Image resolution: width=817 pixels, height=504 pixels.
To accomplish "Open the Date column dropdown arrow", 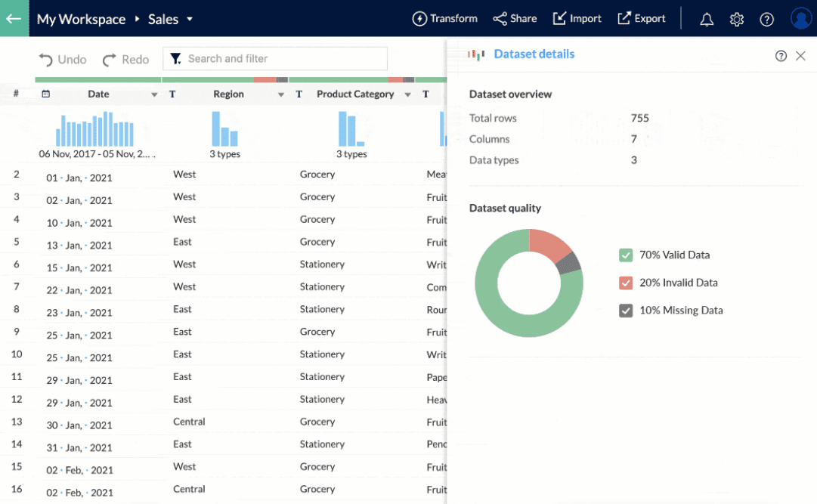I will tap(154, 95).
